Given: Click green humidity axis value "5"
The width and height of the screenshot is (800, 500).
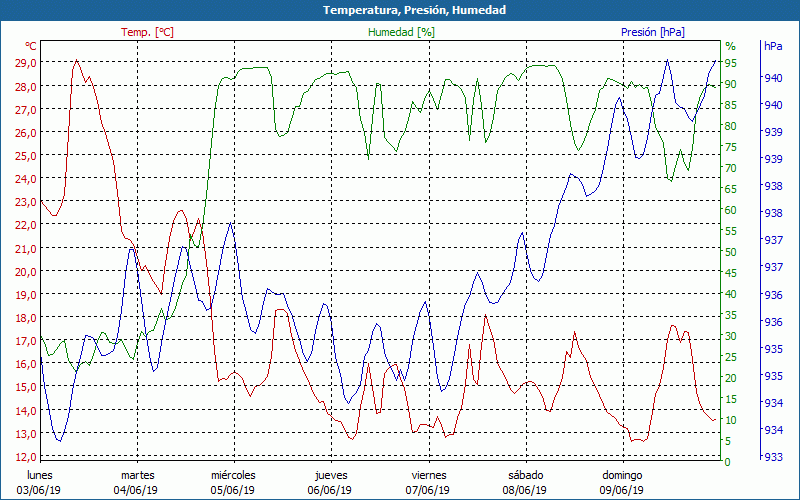Looking at the screenshot, I should [x=728, y=441].
